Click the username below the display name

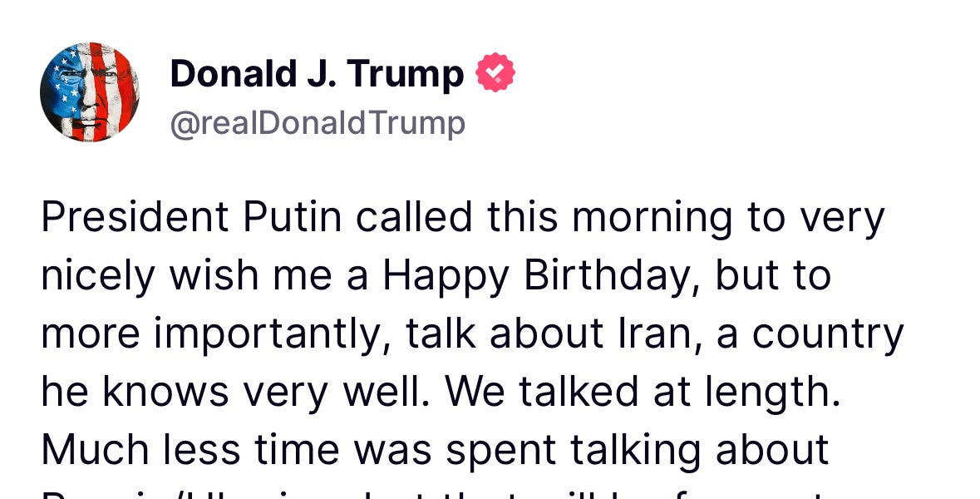pyautogui.click(x=318, y=121)
